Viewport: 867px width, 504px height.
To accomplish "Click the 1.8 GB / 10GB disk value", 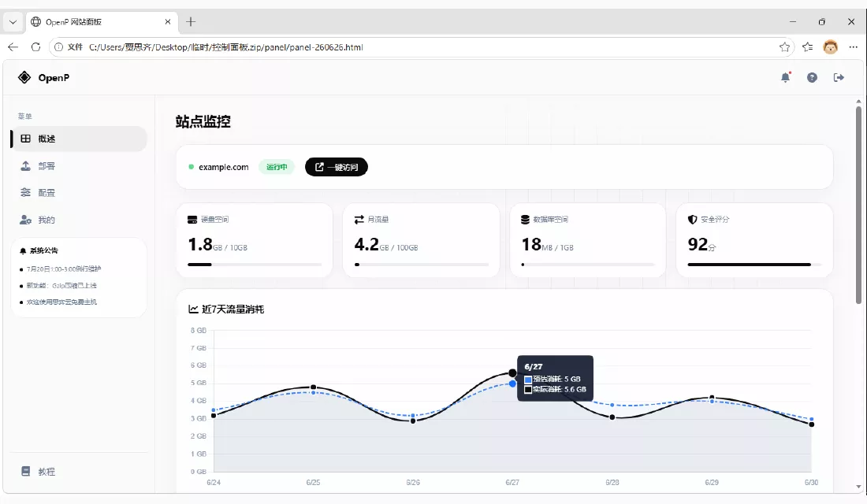I will pyautogui.click(x=218, y=244).
